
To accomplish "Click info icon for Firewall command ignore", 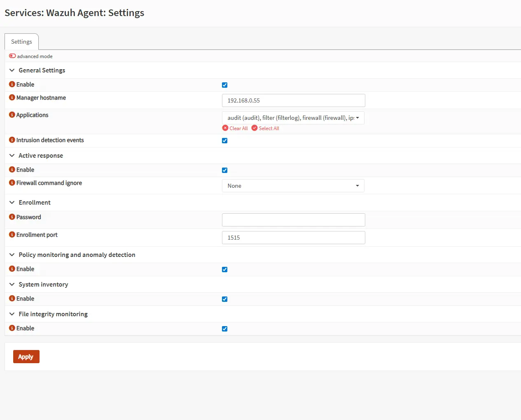I will pos(12,183).
